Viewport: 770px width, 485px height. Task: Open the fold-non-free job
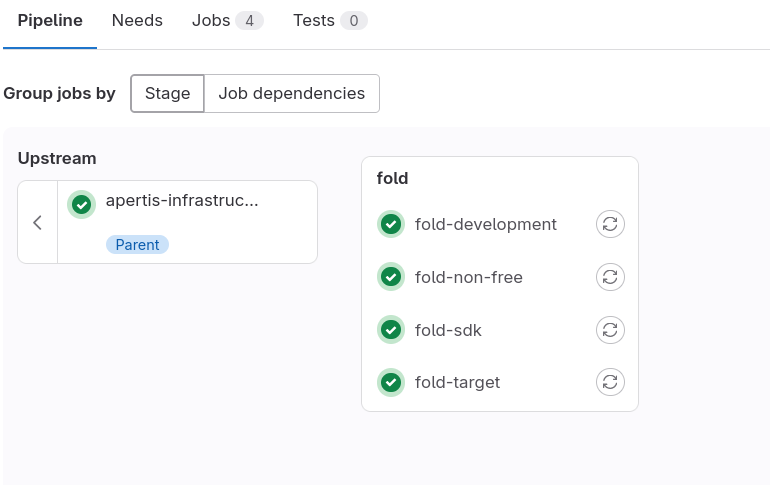[x=468, y=277]
